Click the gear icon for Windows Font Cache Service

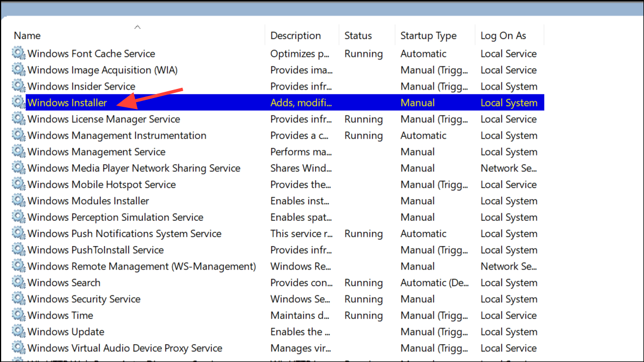tap(18, 53)
